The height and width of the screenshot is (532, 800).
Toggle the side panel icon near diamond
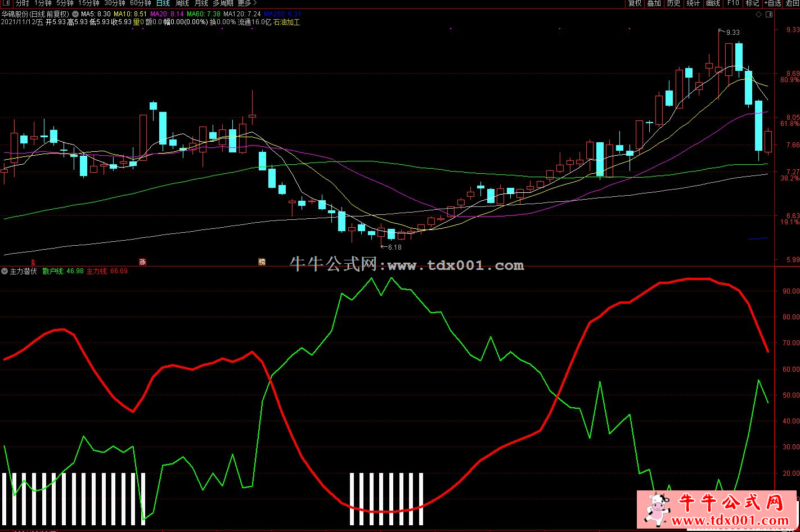pyautogui.click(x=768, y=14)
